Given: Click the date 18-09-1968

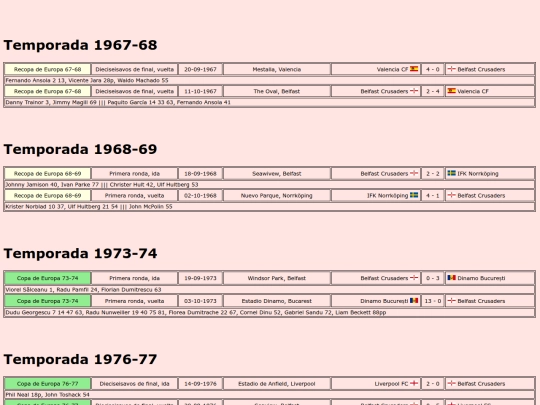Looking at the screenshot, I should tap(200, 174).
